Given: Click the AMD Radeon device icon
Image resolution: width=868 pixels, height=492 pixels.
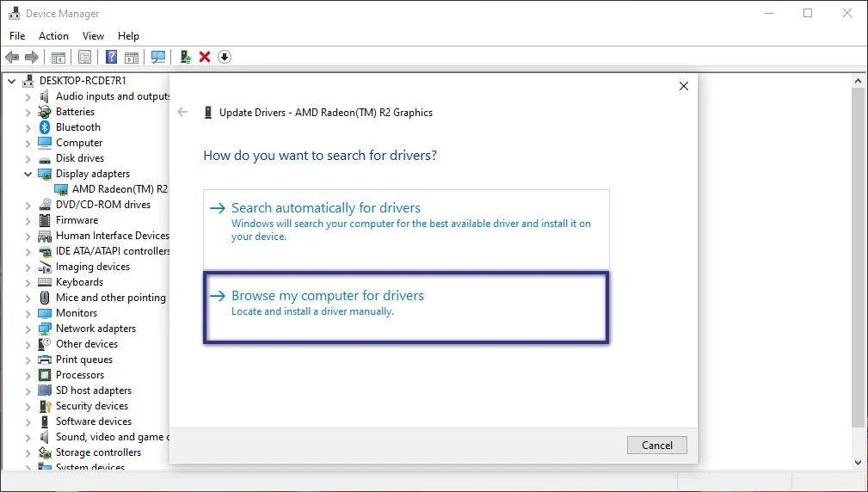Looking at the screenshot, I should [61, 189].
